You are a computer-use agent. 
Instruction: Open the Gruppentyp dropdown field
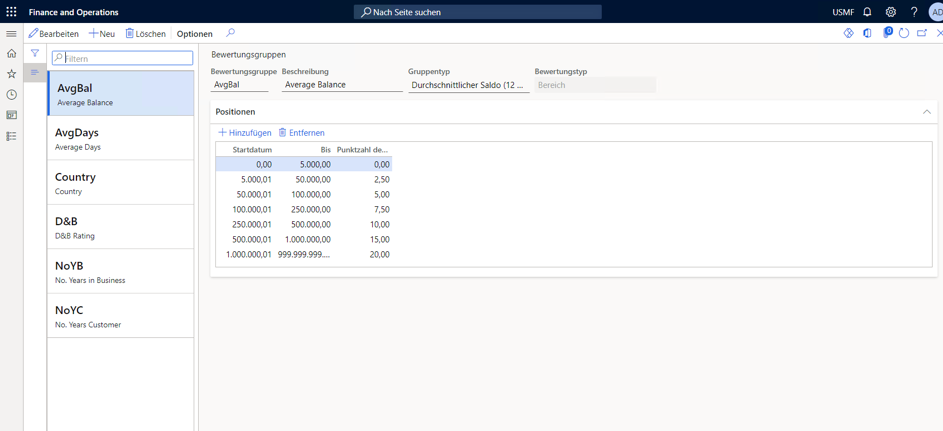coord(468,85)
